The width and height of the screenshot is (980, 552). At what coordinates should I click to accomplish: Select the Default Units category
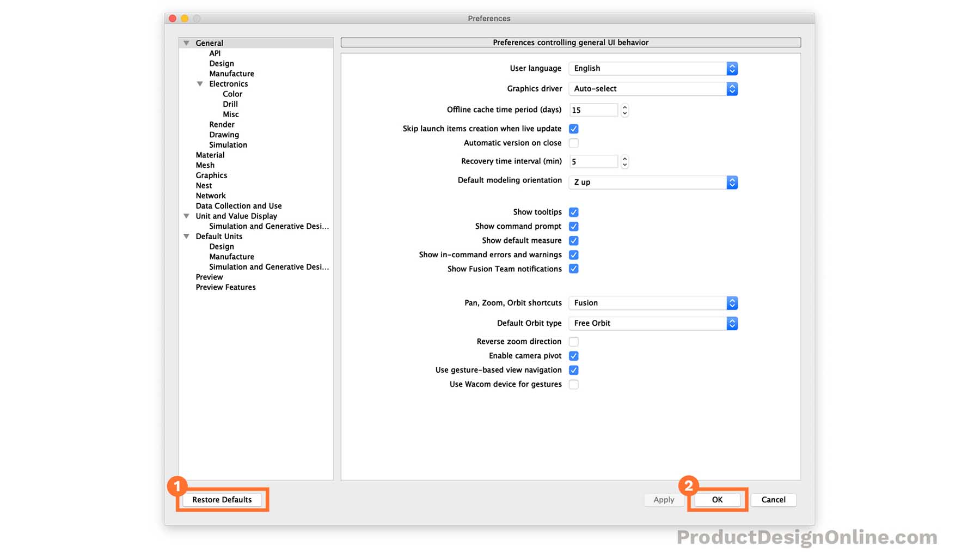(x=219, y=236)
